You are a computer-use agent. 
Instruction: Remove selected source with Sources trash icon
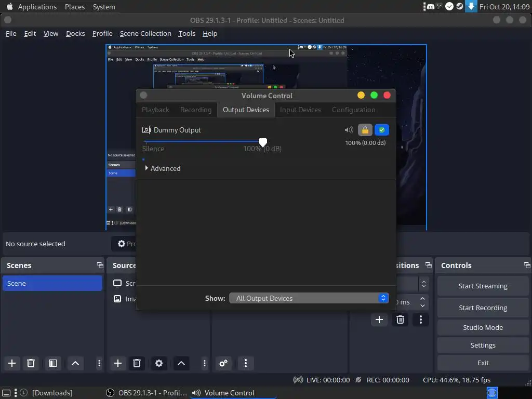coord(137,363)
